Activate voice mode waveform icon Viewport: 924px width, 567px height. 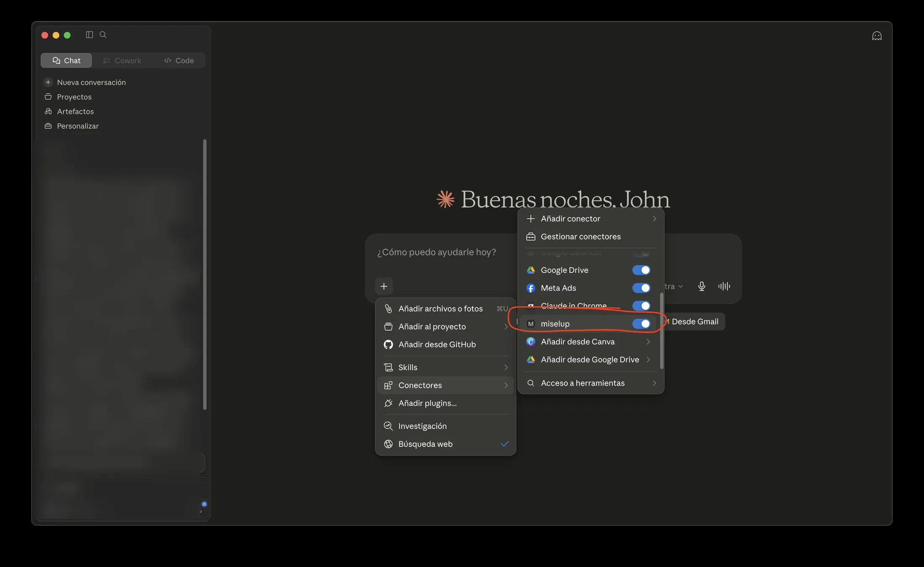coord(724,286)
